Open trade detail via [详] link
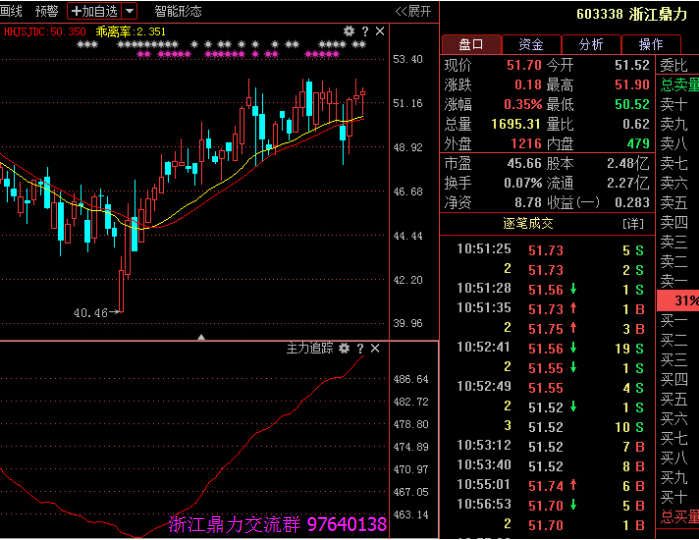Screen dimensions: 699x540 pos(633,223)
